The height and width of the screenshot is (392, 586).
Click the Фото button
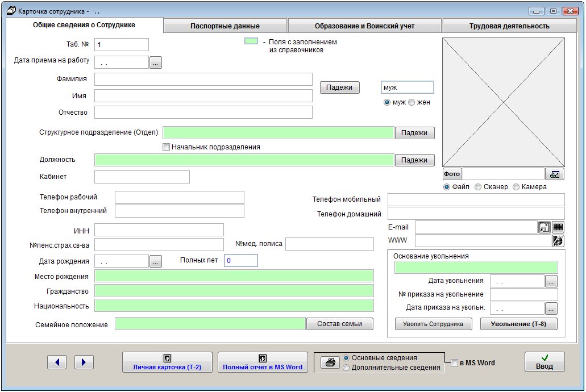pyautogui.click(x=452, y=174)
